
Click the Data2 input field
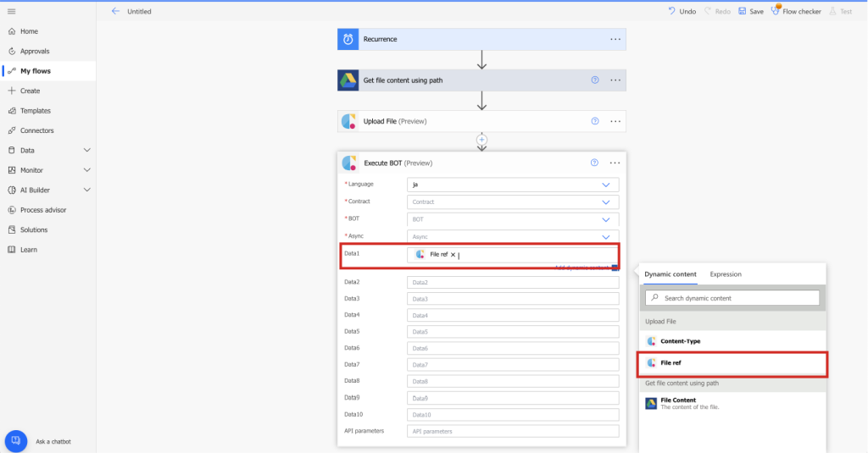coord(513,283)
